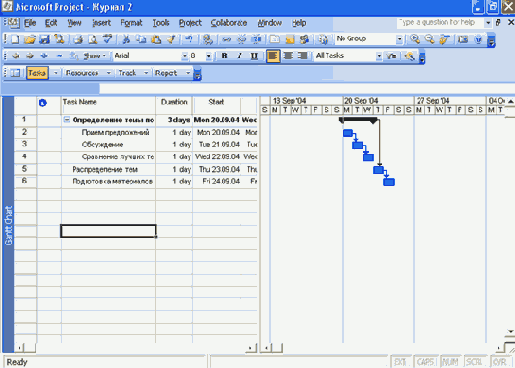This screenshot has height=368, width=515.
Task: Undo the last action
Action: click(x=189, y=39)
